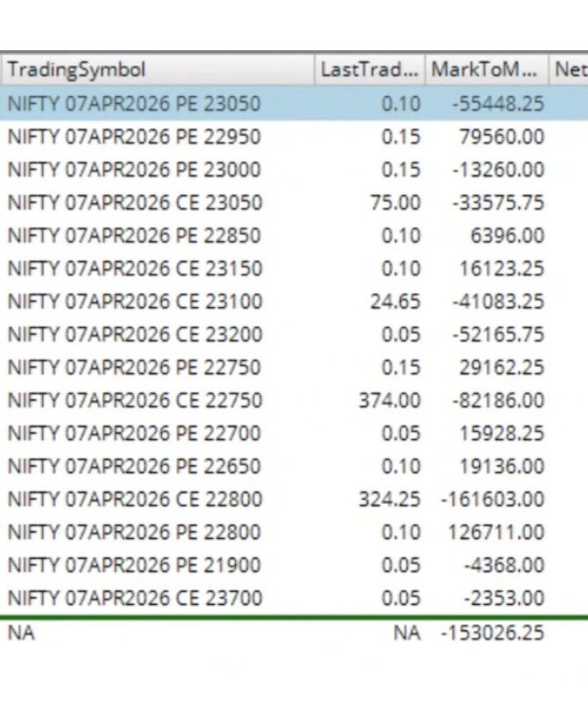The width and height of the screenshot is (588, 703).
Task: Click MTM value -52165.75
Action: (x=498, y=334)
